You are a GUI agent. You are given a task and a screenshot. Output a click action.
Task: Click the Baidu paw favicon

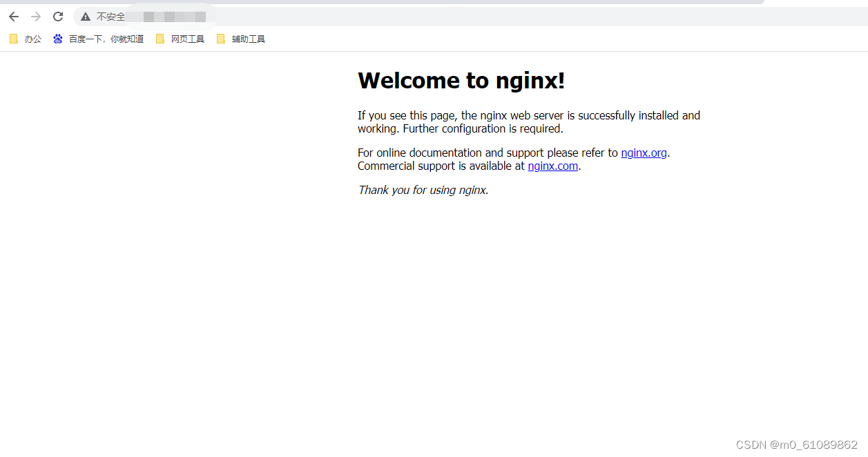(x=58, y=39)
